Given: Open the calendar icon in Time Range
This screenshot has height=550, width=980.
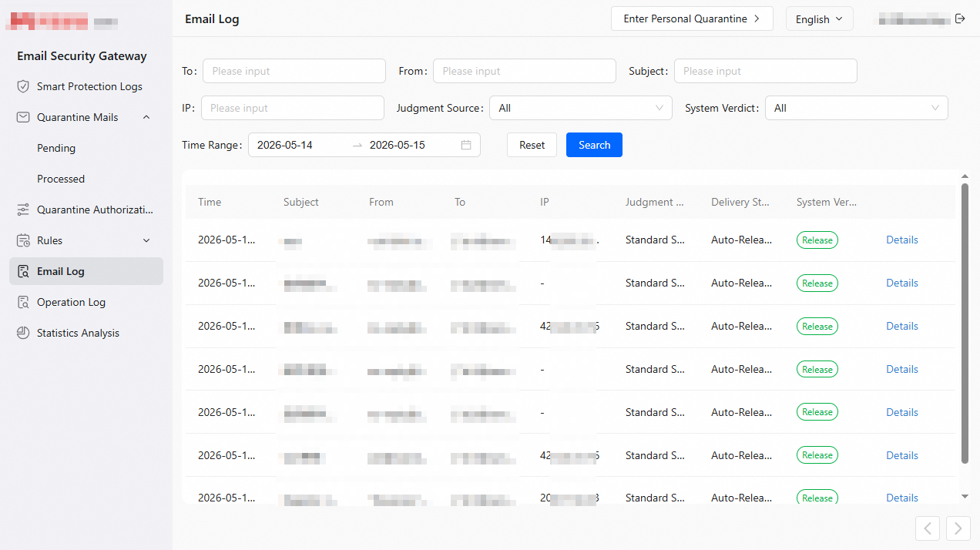Looking at the screenshot, I should click(466, 145).
